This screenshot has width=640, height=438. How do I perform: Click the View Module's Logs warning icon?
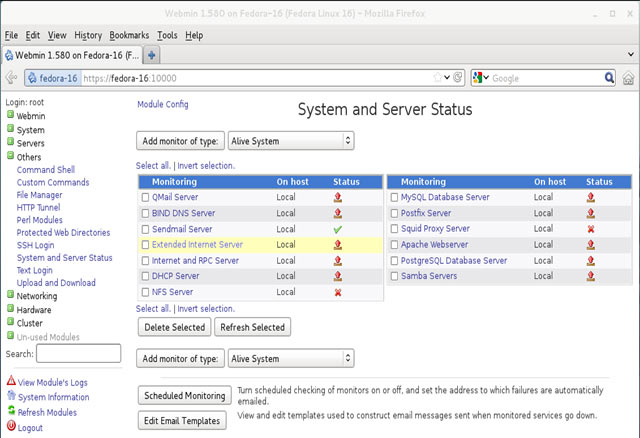point(11,382)
